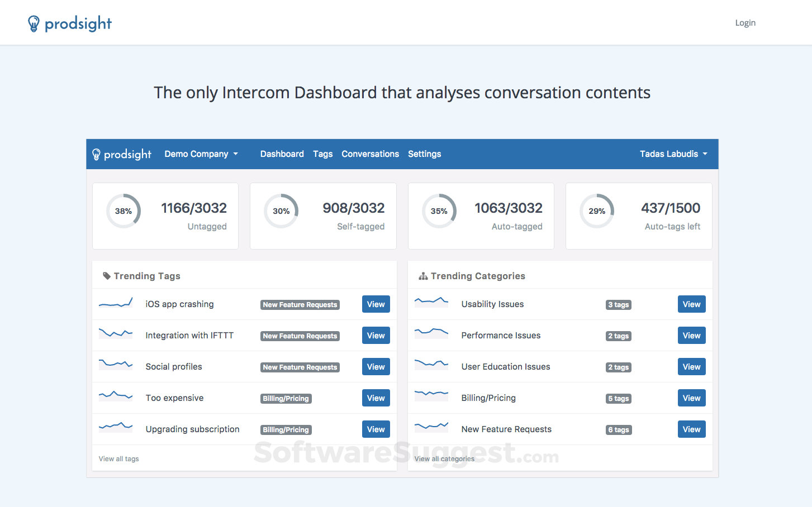
Task: Open the View all categories link
Action: coord(444,459)
